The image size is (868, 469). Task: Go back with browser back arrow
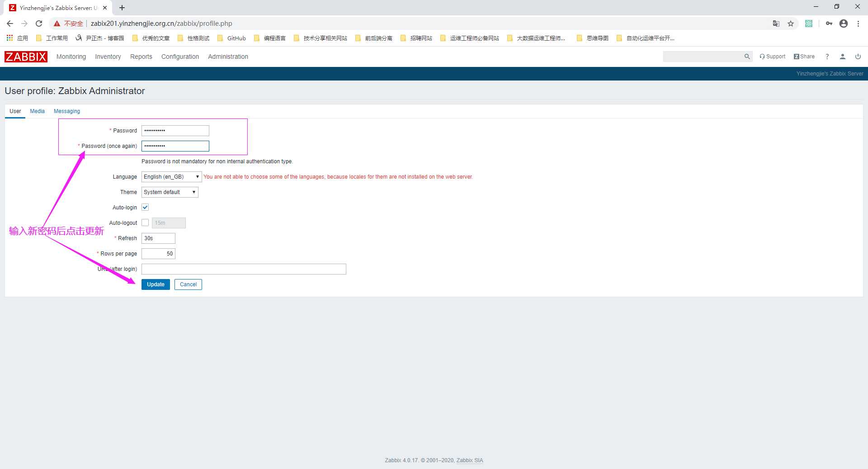coord(10,24)
